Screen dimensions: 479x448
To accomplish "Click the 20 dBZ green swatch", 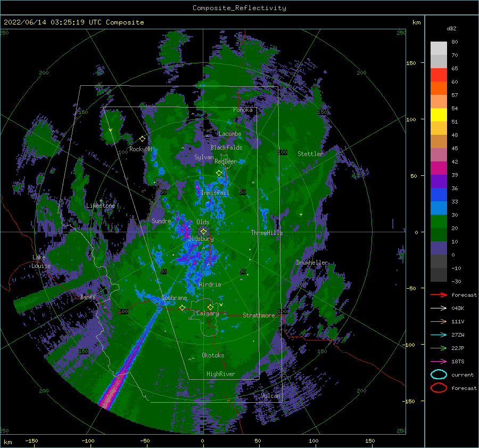I will 439,222.
